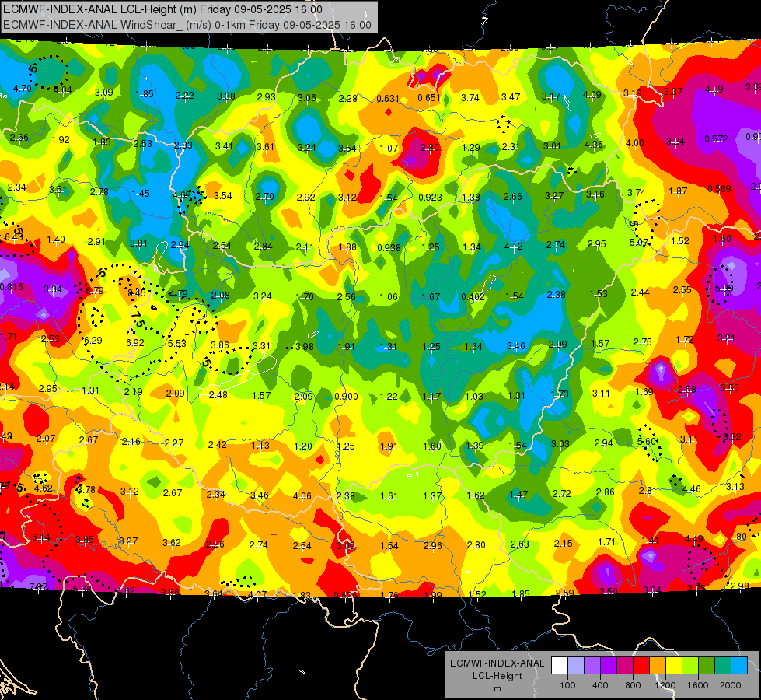Click the wind shear value 0.816
761x700 pixels.
point(11,286)
